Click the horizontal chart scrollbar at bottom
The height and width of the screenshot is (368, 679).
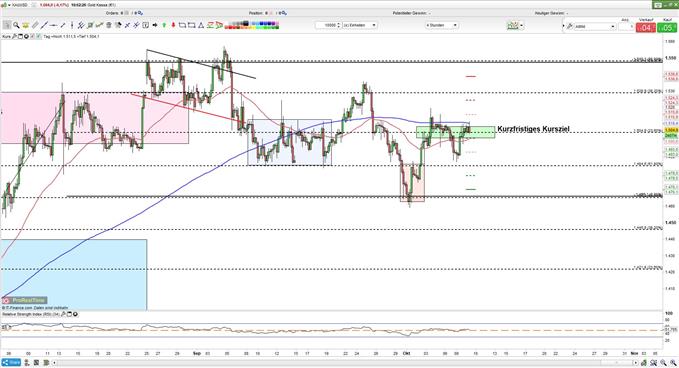point(346,362)
